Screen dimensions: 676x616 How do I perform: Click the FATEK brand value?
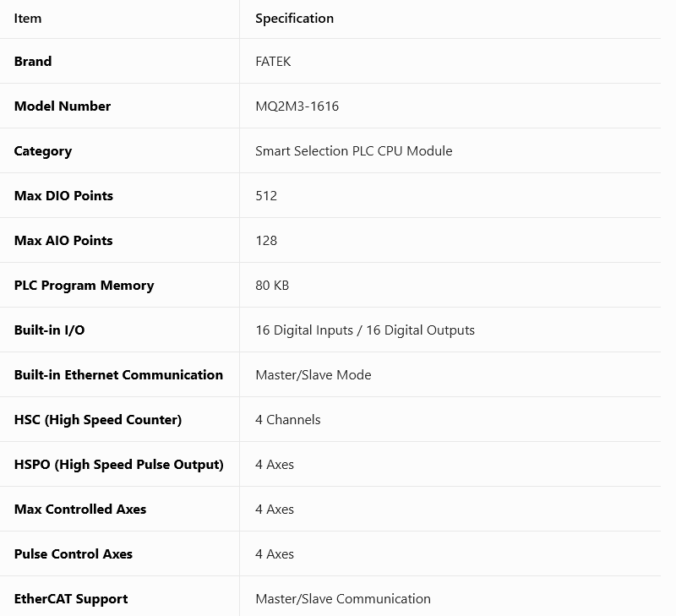[273, 61]
